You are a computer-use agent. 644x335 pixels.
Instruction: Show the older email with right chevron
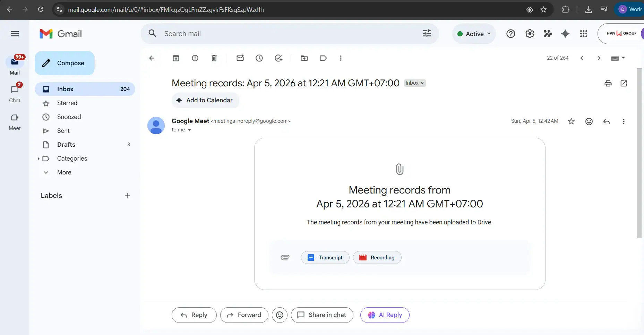tap(599, 58)
